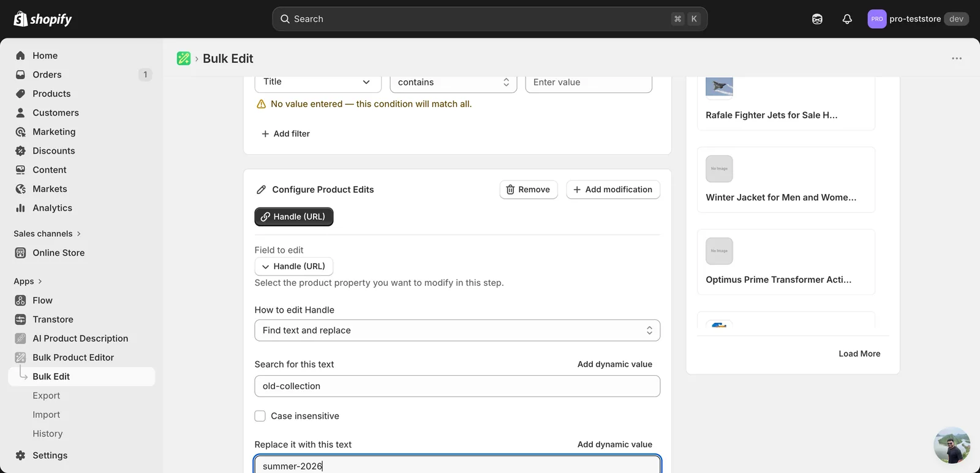Screen dimensions: 980x473
Task: Click the Rafale Fighter Jets for Sale title
Action: [772, 115]
